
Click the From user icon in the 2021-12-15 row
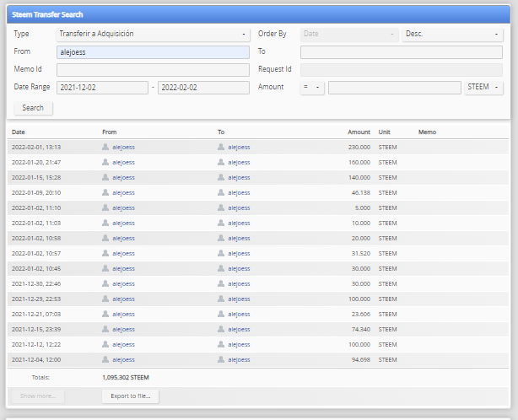coord(105,329)
